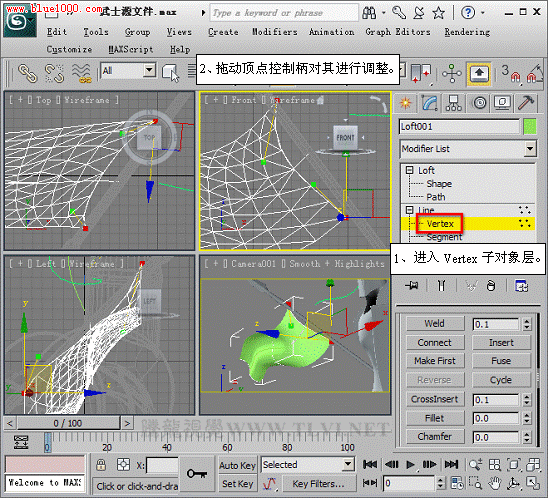The width and height of the screenshot is (548, 498).
Task: Open the All selection filter dropdown
Action: 128,71
